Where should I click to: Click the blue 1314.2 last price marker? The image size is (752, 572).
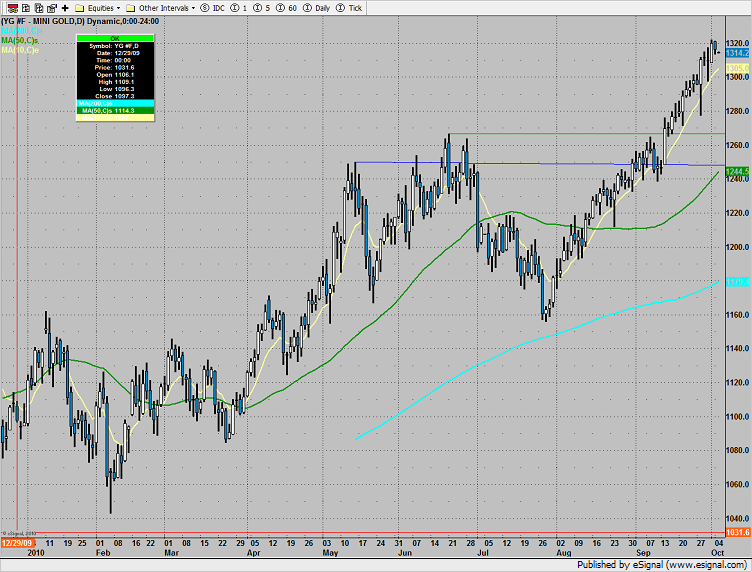[x=738, y=53]
